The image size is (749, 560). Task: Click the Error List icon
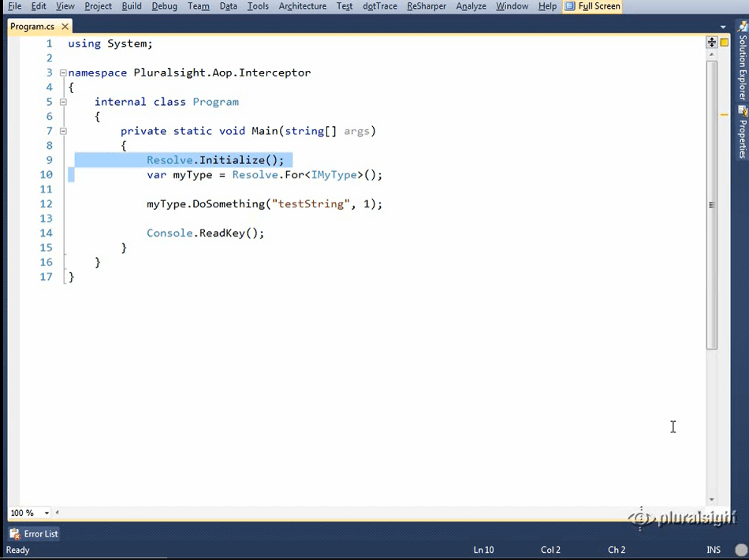tap(15, 534)
